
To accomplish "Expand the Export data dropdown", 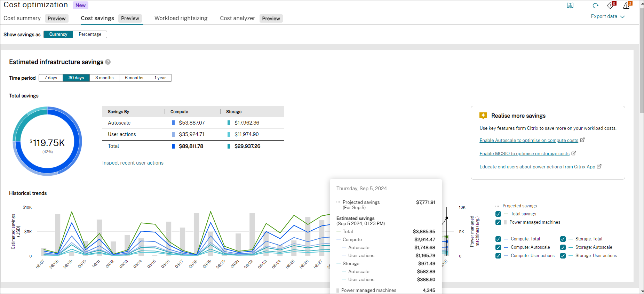I will [607, 16].
